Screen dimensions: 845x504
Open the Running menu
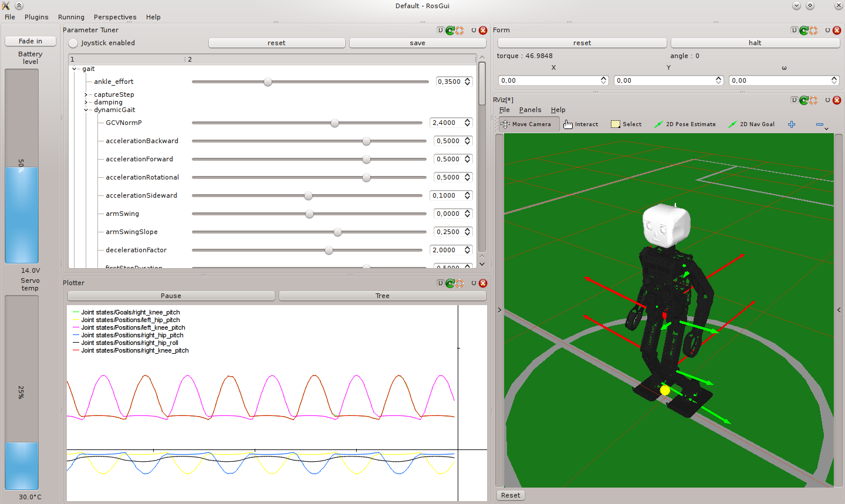(71, 17)
